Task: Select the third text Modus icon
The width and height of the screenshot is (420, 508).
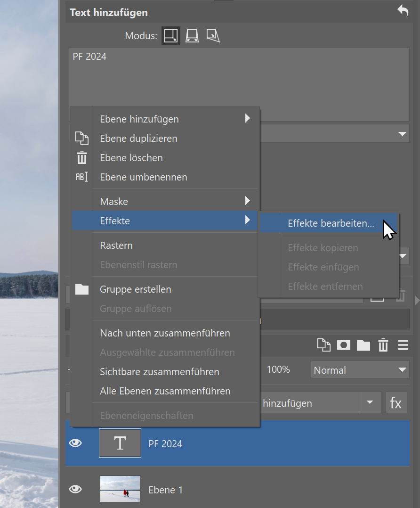Action: 213,36
